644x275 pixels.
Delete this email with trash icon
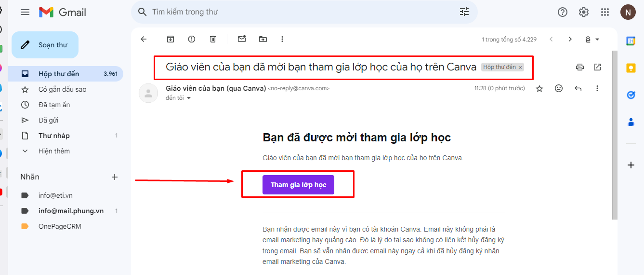[213, 39]
